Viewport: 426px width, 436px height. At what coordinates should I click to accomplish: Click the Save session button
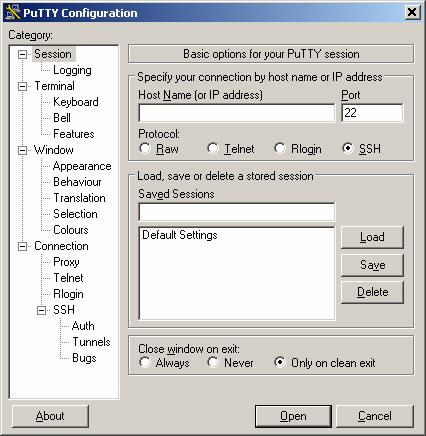point(372,265)
